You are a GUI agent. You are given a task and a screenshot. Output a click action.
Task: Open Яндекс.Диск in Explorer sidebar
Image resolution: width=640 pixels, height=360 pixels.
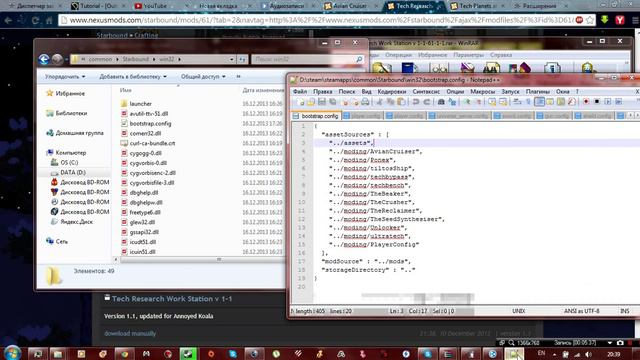coord(76,222)
